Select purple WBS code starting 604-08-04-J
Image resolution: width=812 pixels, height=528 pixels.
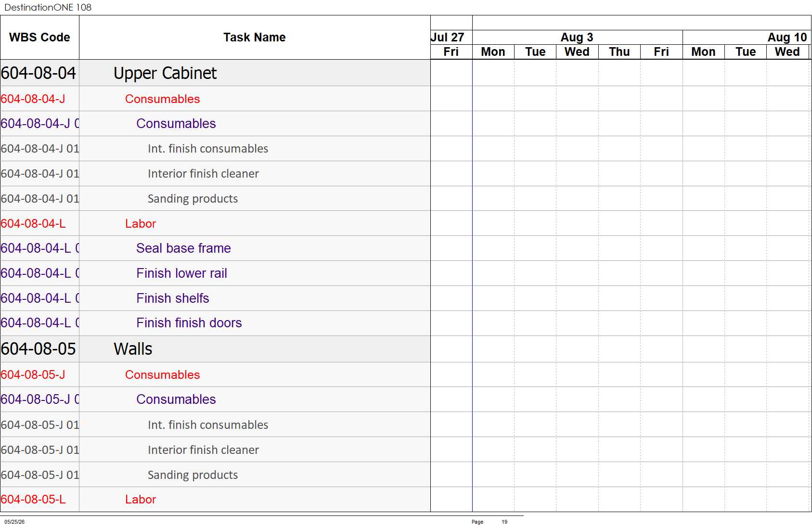tap(40, 124)
